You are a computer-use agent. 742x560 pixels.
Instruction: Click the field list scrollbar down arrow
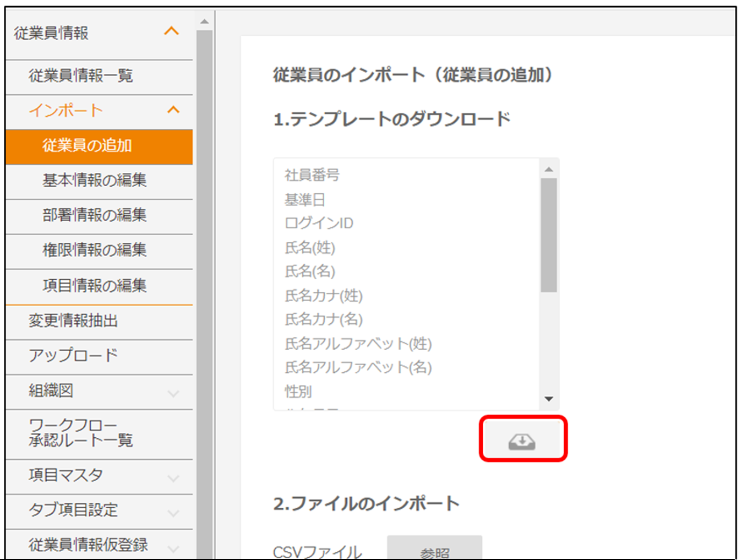(x=549, y=399)
